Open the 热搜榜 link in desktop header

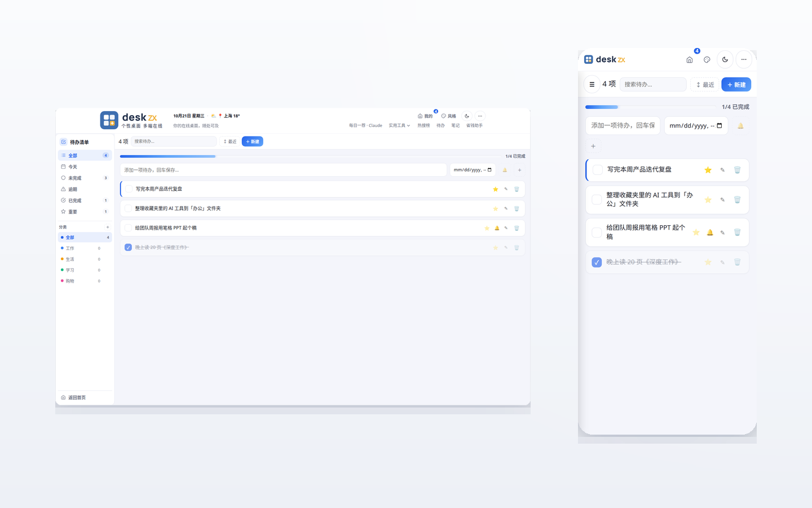point(423,125)
